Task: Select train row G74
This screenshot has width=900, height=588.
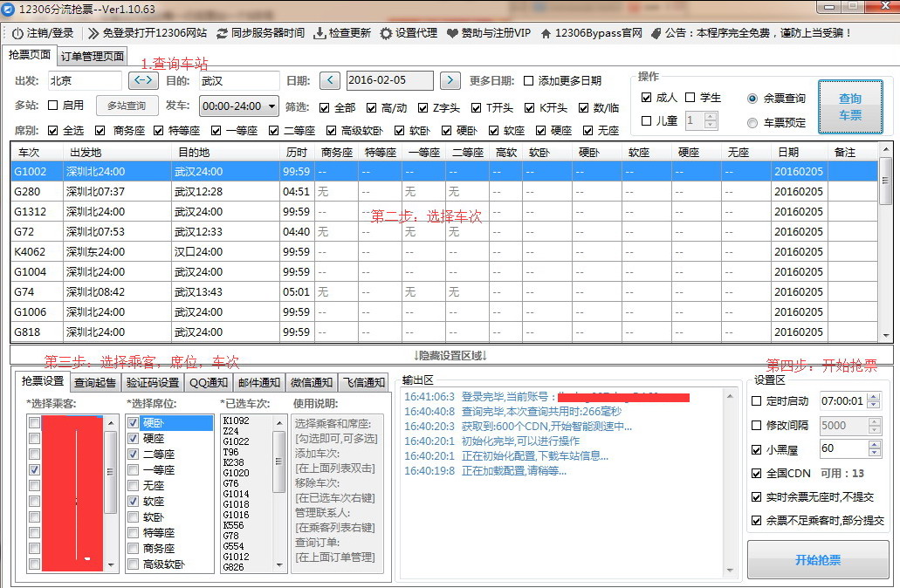Action: click(444, 292)
